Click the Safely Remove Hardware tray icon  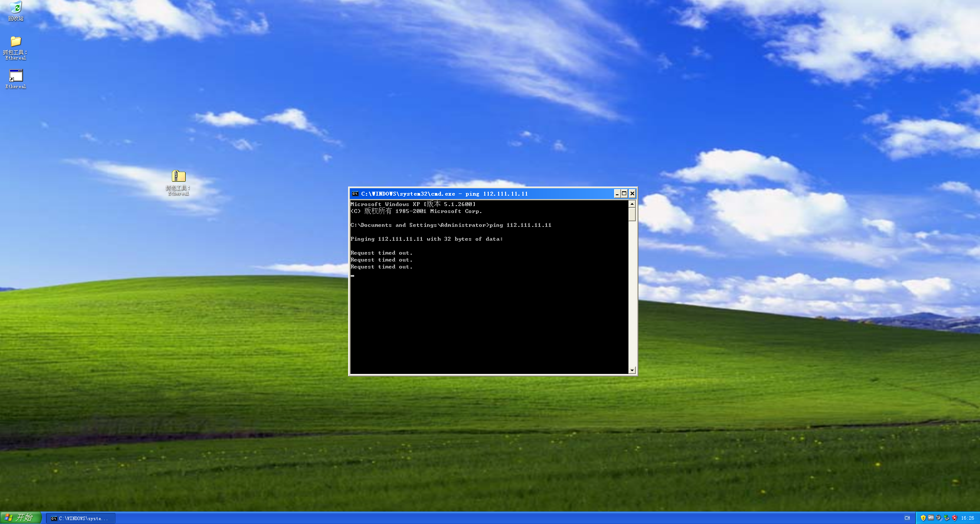pos(947,518)
